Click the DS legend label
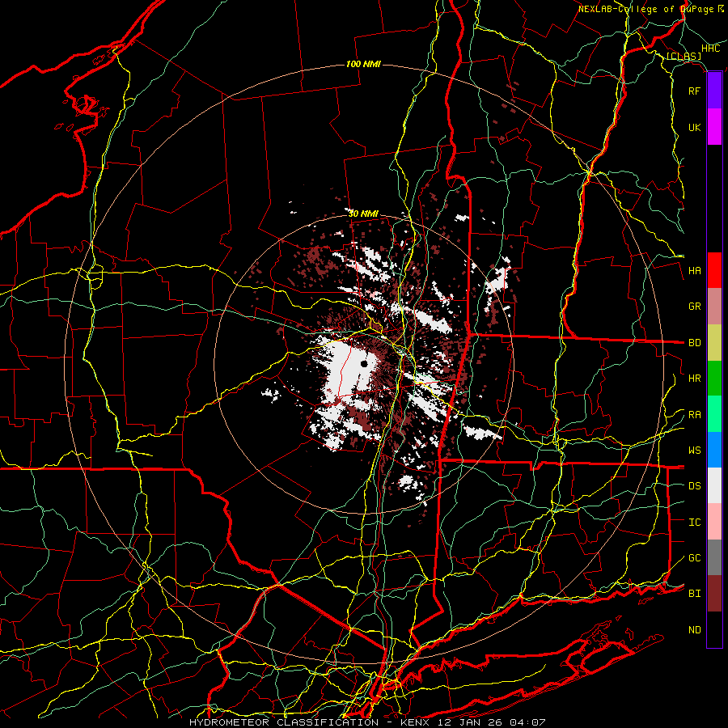This screenshot has height=728, width=728. (x=695, y=485)
